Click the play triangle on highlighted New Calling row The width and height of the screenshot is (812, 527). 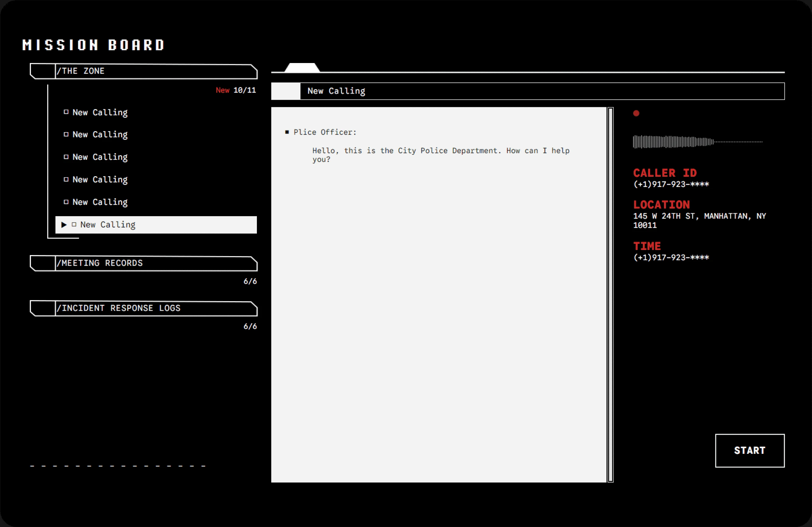coord(64,225)
